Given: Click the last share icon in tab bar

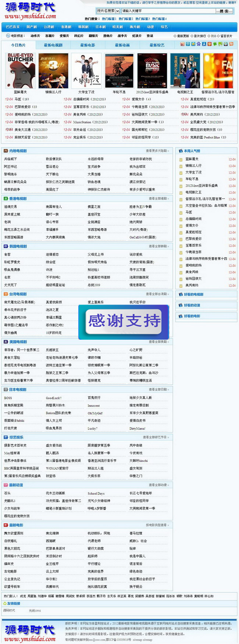Looking at the screenshot, I should (231, 44).
